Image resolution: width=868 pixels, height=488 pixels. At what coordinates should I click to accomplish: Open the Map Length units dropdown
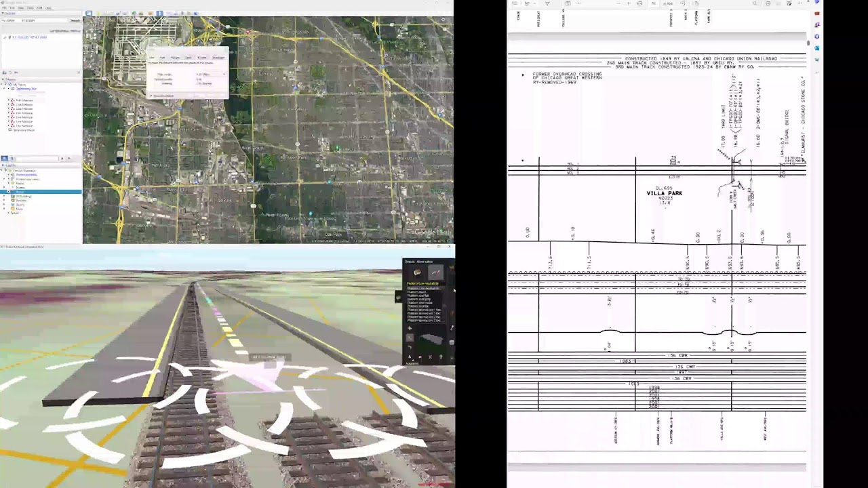click(210, 75)
